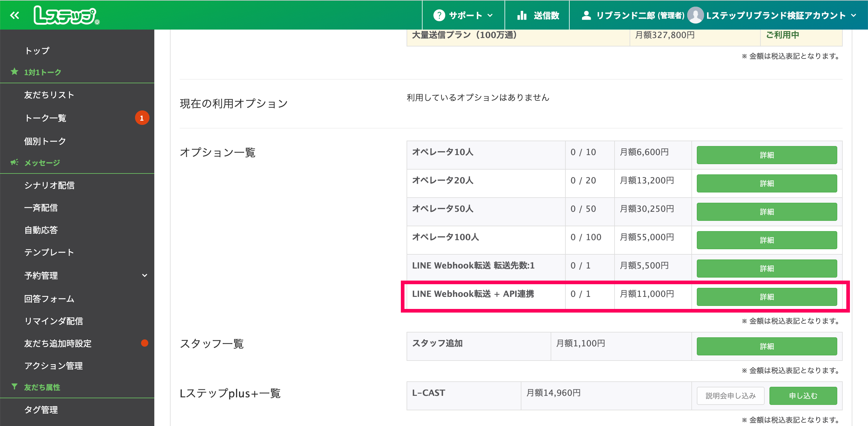Collapse sidebar with double chevron icon
The image size is (868, 426).
pyautogui.click(x=14, y=15)
